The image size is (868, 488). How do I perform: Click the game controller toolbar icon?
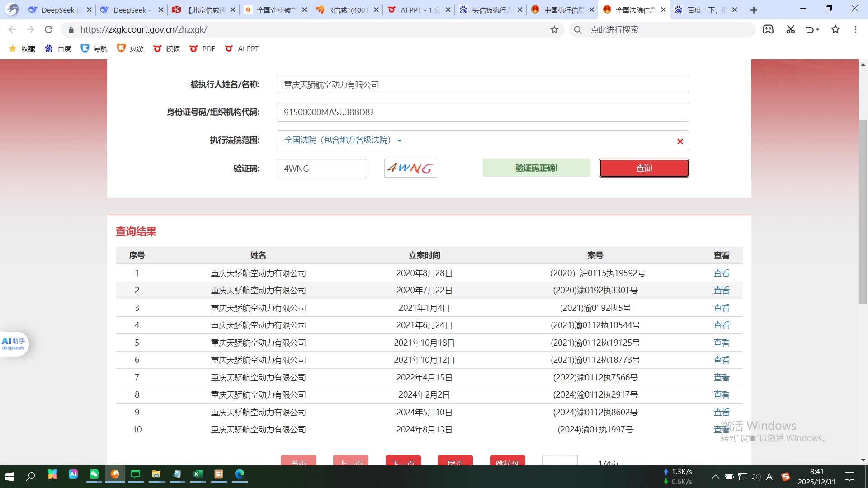click(x=768, y=29)
